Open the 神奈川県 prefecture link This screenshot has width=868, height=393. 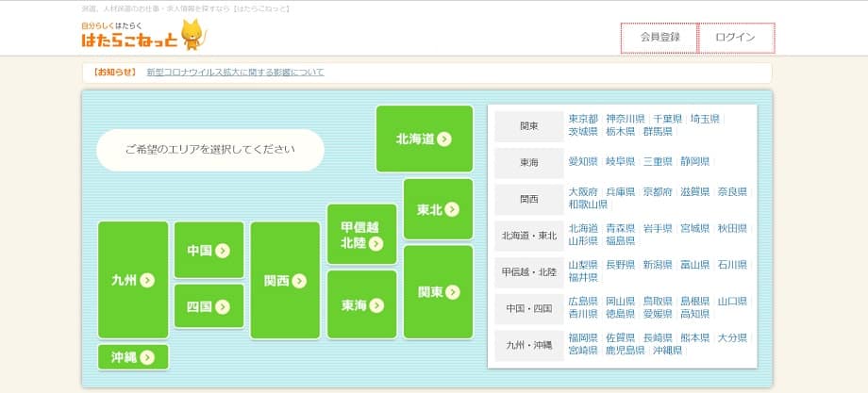(x=626, y=119)
